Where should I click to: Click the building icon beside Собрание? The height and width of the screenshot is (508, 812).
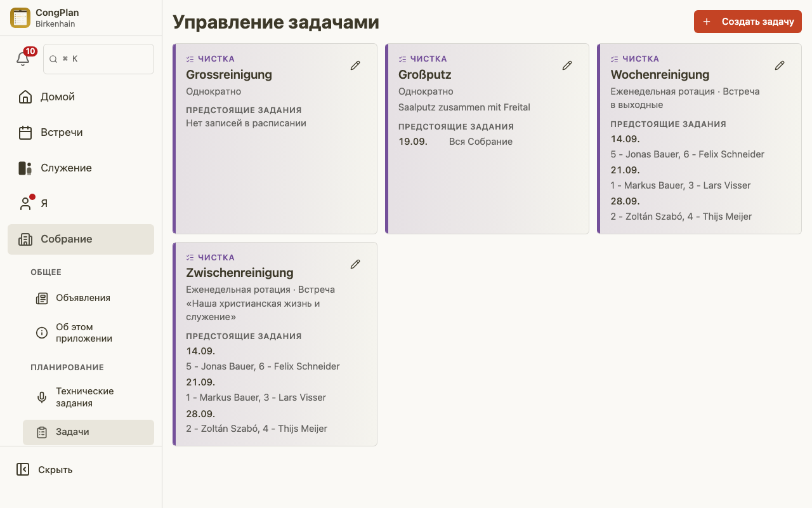coord(25,239)
